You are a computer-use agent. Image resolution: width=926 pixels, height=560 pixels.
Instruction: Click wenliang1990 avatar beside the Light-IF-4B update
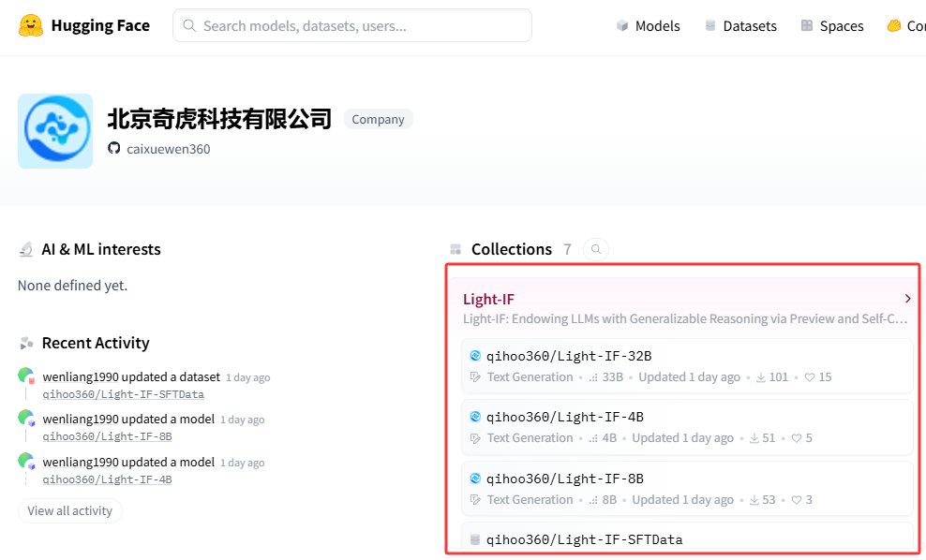coord(26,461)
